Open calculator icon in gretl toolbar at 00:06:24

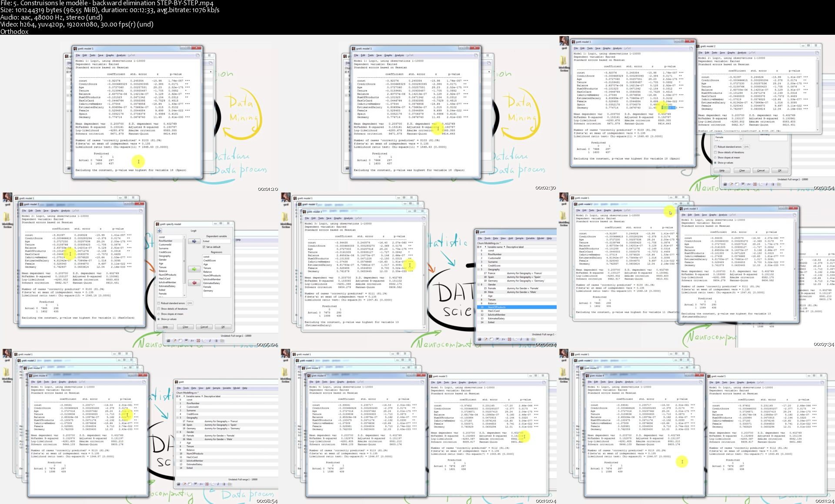480,339
